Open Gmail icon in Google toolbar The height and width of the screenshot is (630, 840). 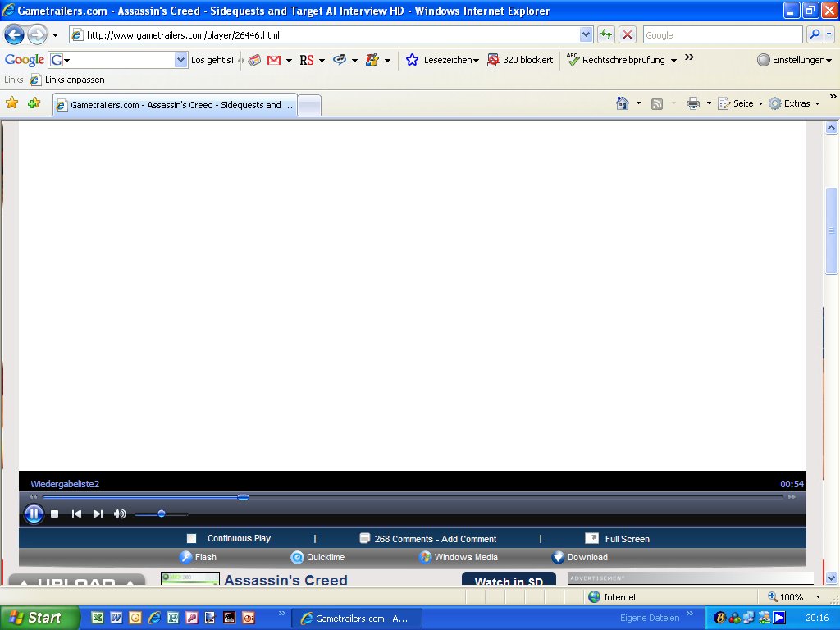tap(274, 60)
